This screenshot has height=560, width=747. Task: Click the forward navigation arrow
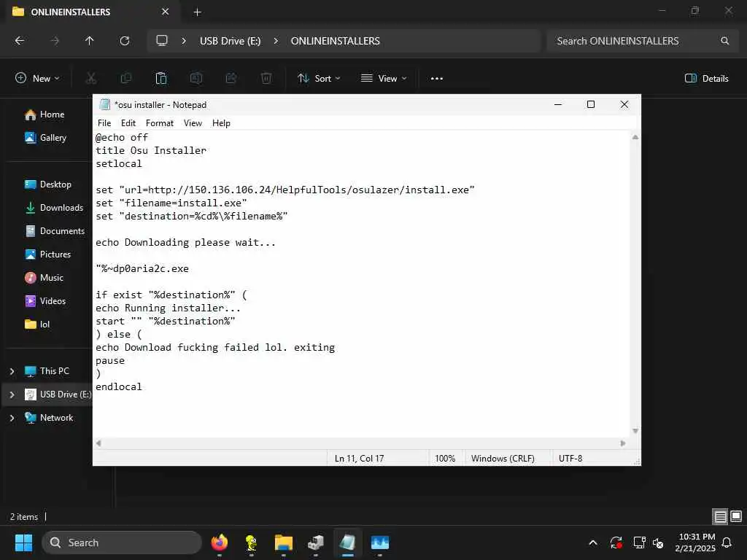pyautogui.click(x=55, y=41)
